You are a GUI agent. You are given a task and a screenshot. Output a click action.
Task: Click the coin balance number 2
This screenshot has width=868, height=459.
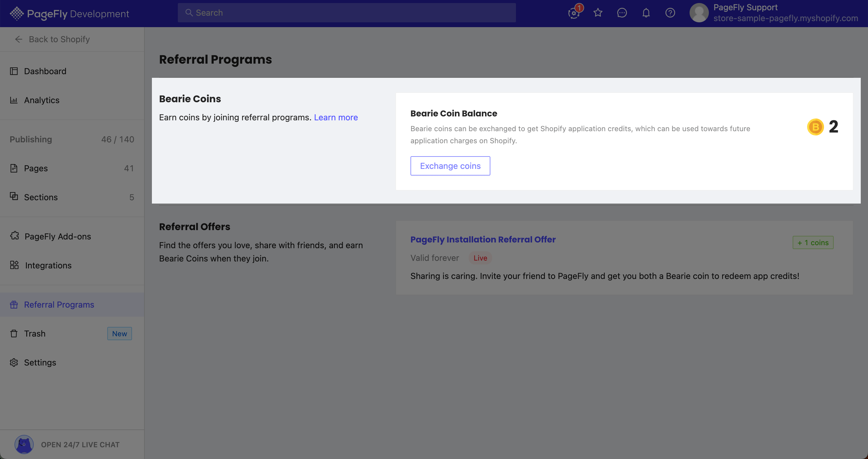click(833, 127)
